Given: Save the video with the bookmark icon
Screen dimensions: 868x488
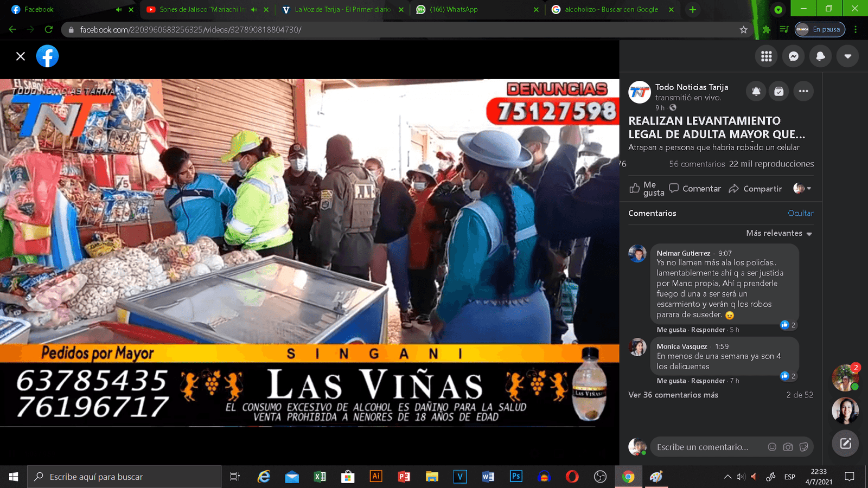Looking at the screenshot, I should click(x=778, y=92).
